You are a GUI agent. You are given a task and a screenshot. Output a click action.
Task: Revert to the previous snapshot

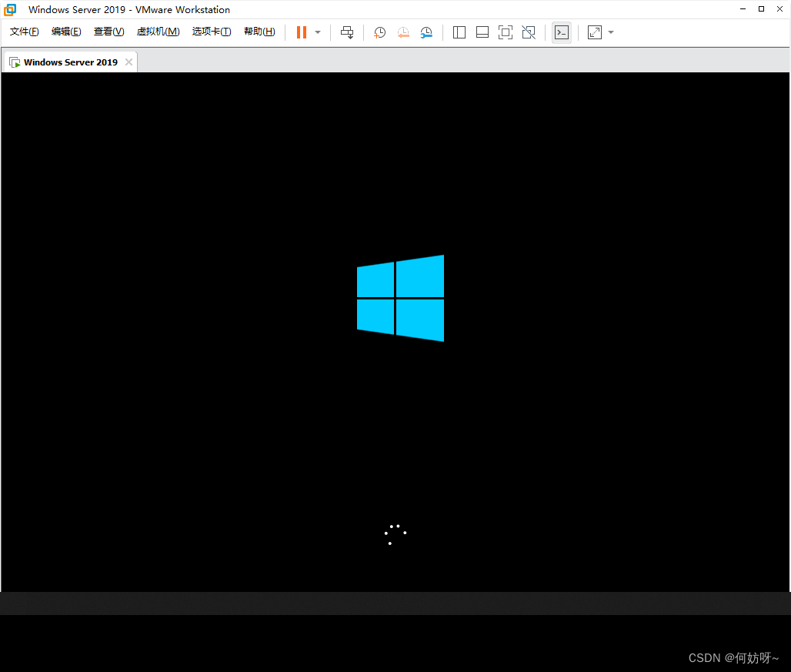pyautogui.click(x=403, y=32)
